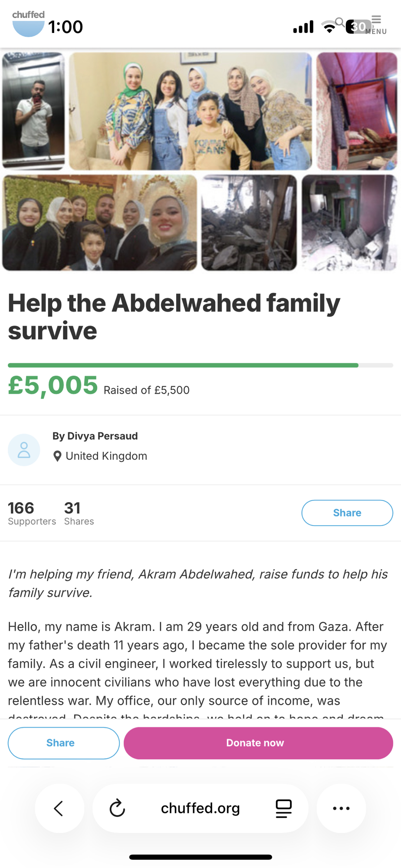Open the browser three-dots menu

[341, 808]
